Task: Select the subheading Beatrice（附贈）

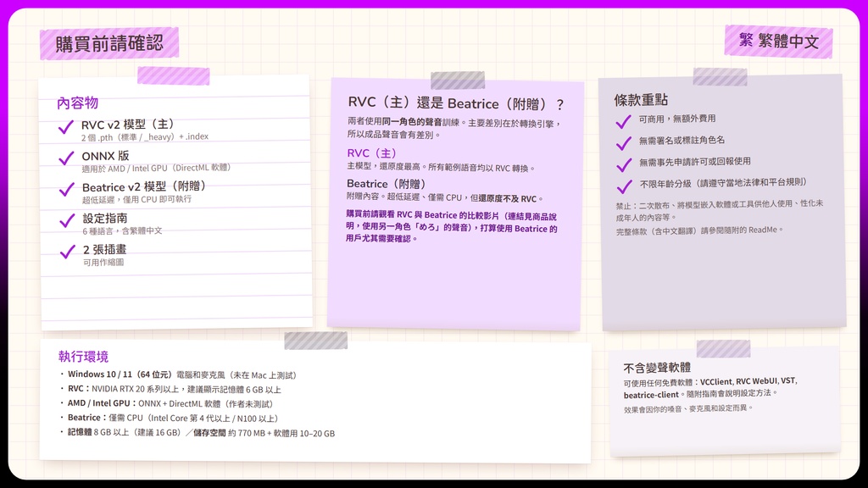Action: pos(386,184)
